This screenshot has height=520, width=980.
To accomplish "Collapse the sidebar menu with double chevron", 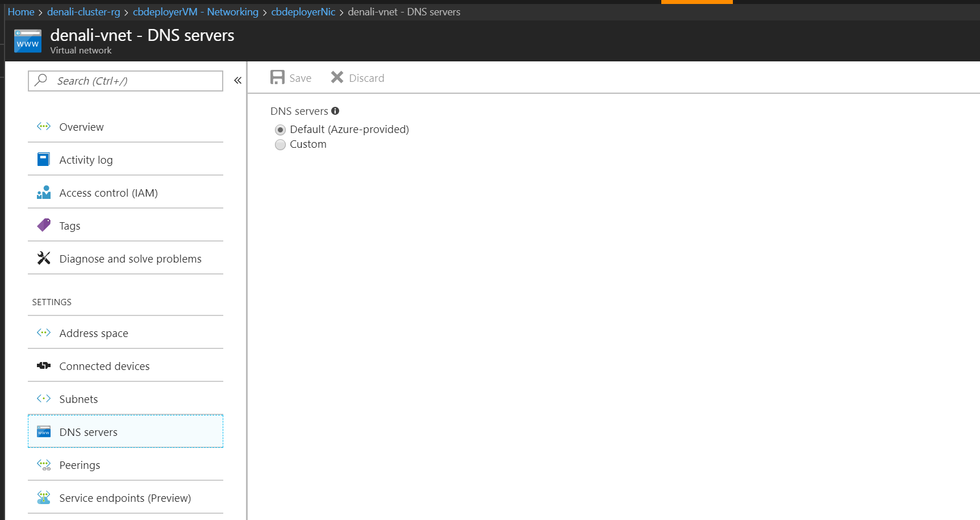I will (238, 81).
